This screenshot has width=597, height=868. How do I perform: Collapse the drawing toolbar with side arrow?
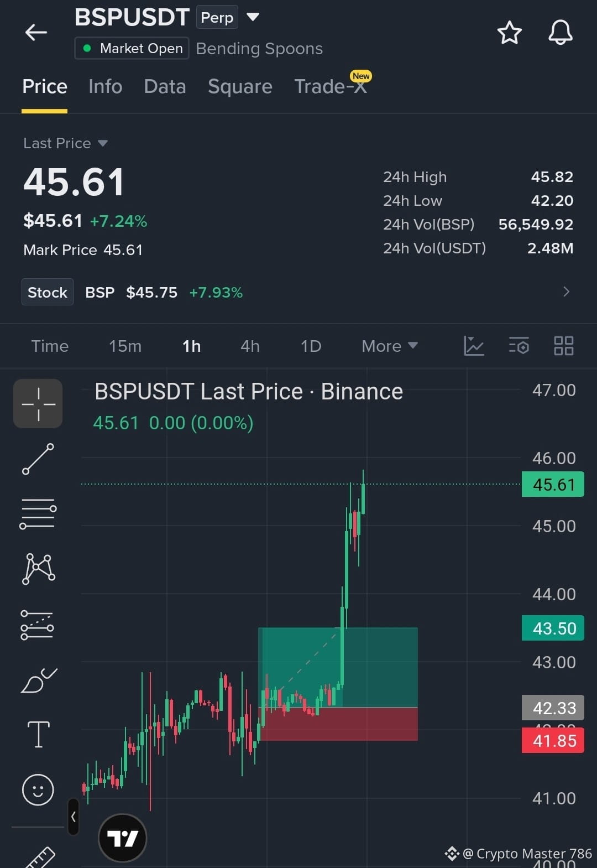(x=73, y=817)
